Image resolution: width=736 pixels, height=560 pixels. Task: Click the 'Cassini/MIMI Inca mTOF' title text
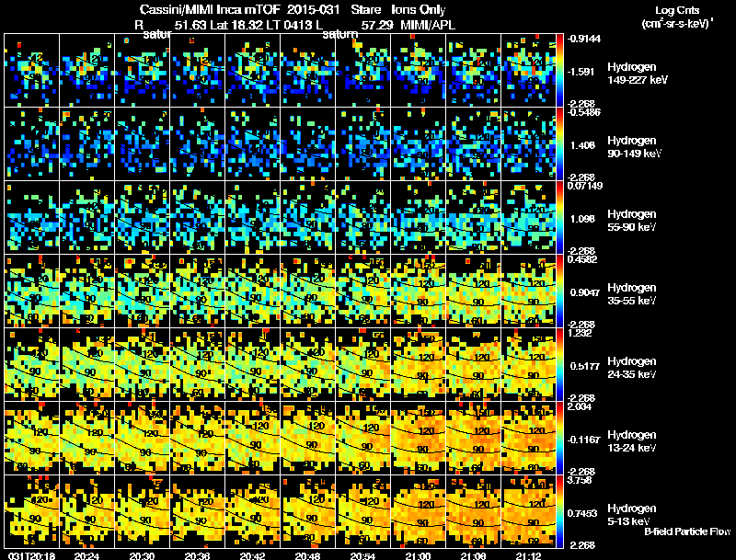tap(210, 10)
